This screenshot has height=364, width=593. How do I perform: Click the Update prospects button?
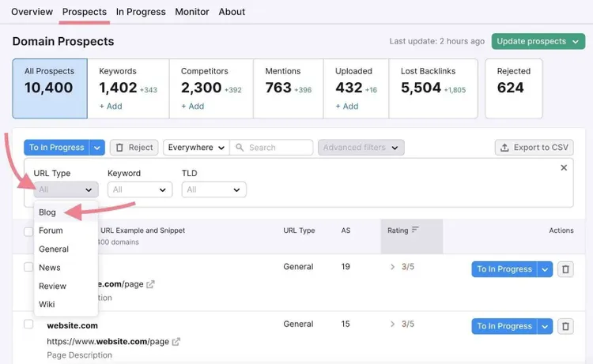[538, 42]
